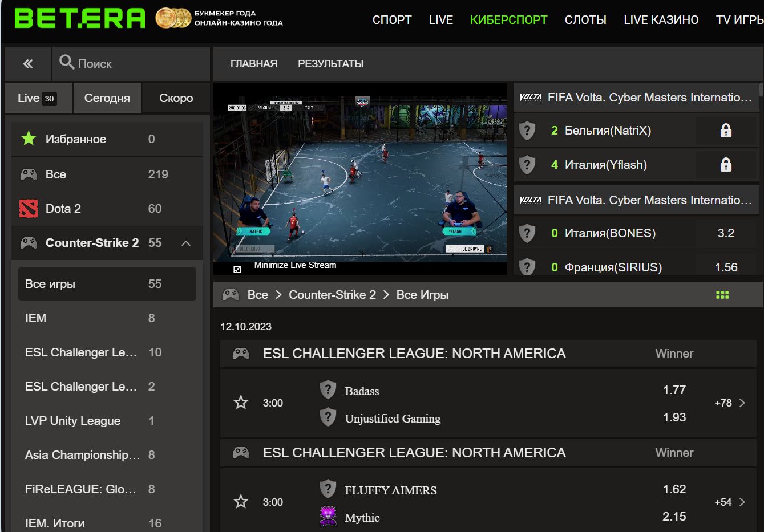Expand +78 markets for Badass match
Image resolution: width=764 pixels, height=532 pixels.
[730, 403]
